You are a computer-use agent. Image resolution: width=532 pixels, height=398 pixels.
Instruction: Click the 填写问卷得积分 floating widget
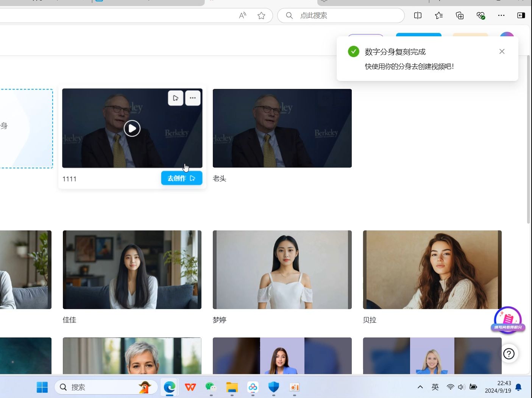pyautogui.click(x=508, y=320)
